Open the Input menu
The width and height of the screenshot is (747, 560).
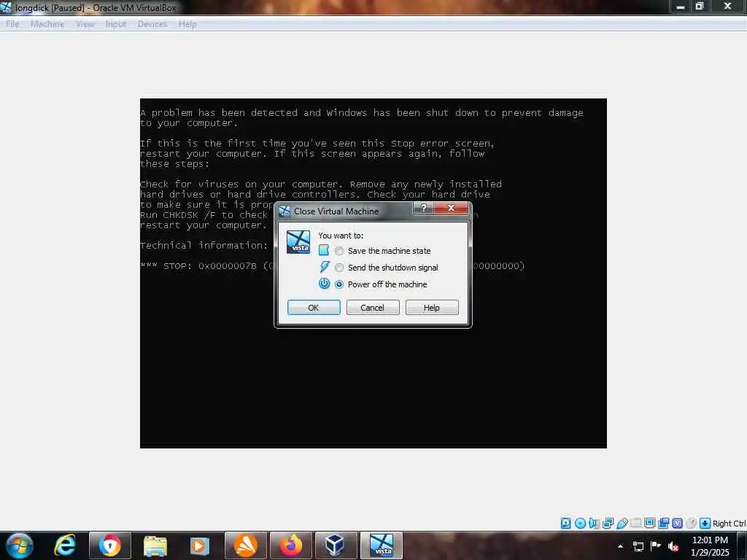click(116, 24)
